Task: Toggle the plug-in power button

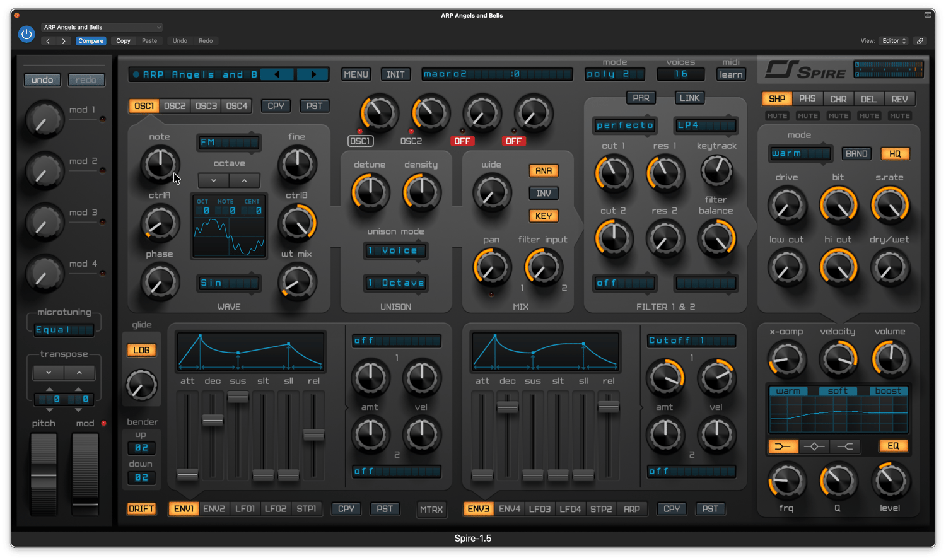Action: point(26,34)
